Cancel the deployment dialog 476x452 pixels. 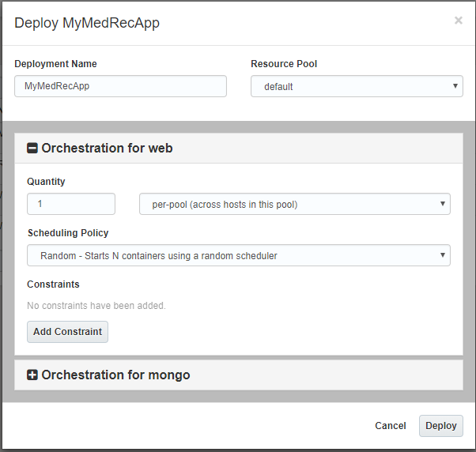click(390, 426)
